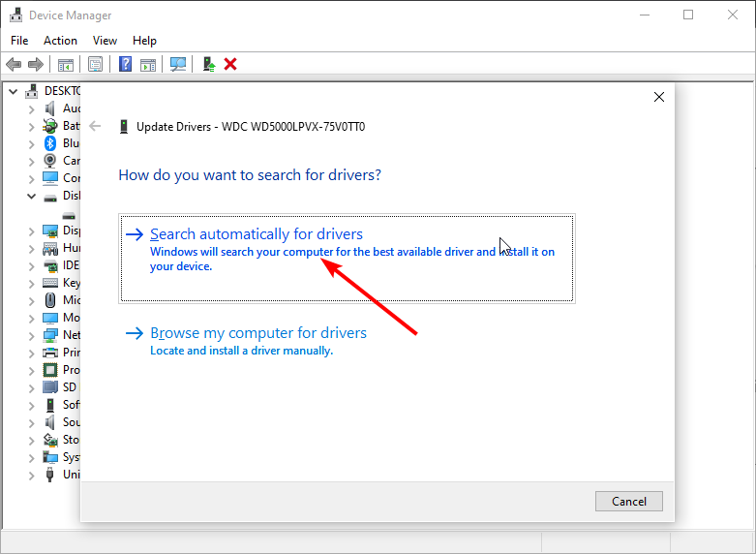Select the IDE controllers tree row text
756x554 pixels.
pyautogui.click(x=71, y=265)
